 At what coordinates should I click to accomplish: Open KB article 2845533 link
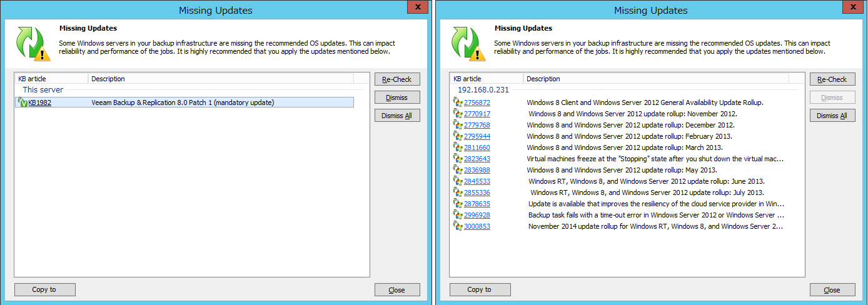pos(477,181)
